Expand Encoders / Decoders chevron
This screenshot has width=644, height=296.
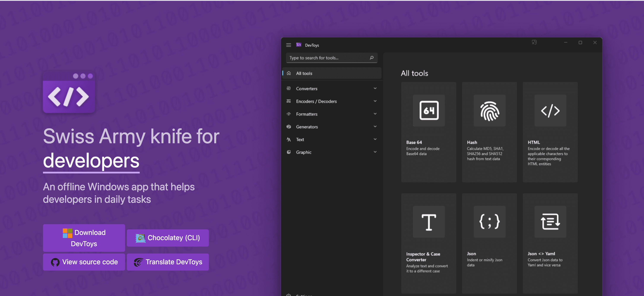375,101
